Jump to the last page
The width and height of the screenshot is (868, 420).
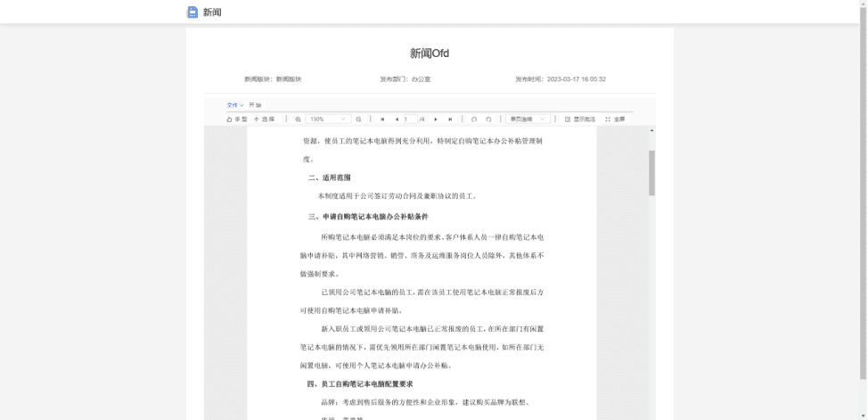coord(451,119)
